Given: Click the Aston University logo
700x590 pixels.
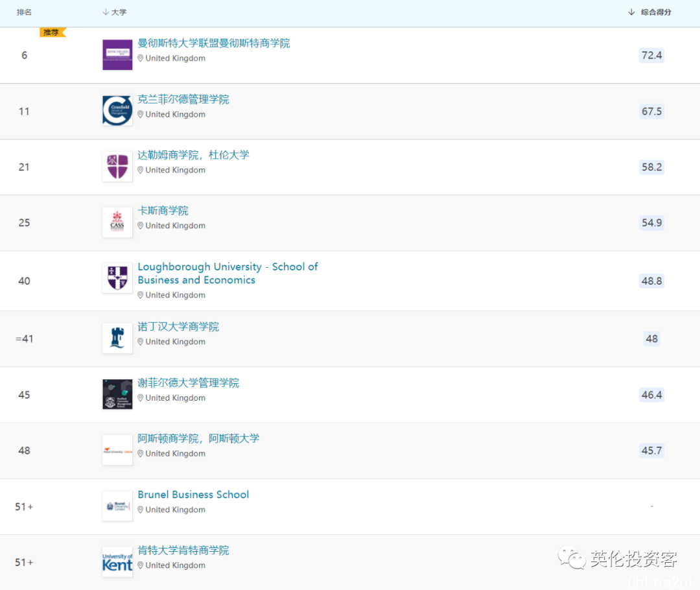Looking at the screenshot, I should click(x=117, y=450).
